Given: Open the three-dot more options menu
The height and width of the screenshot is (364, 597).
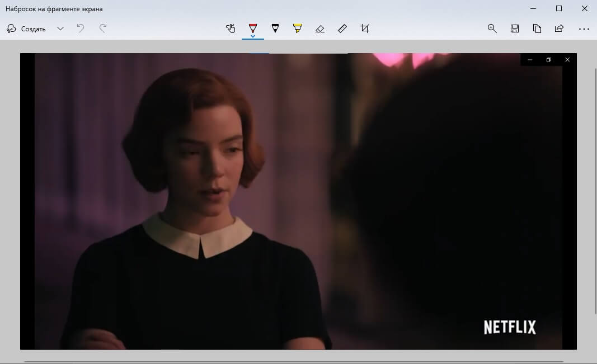Looking at the screenshot, I should tap(584, 29).
